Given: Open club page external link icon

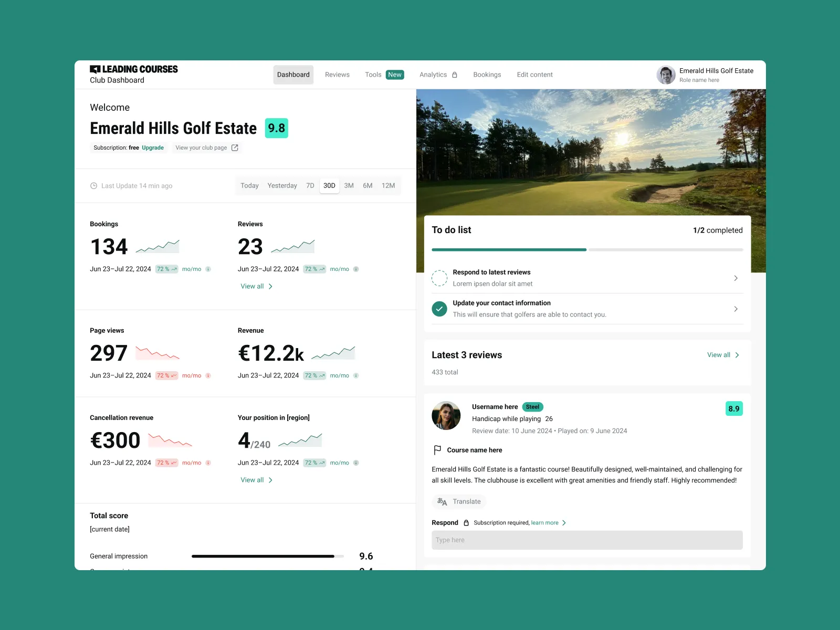Looking at the screenshot, I should [235, 148].
